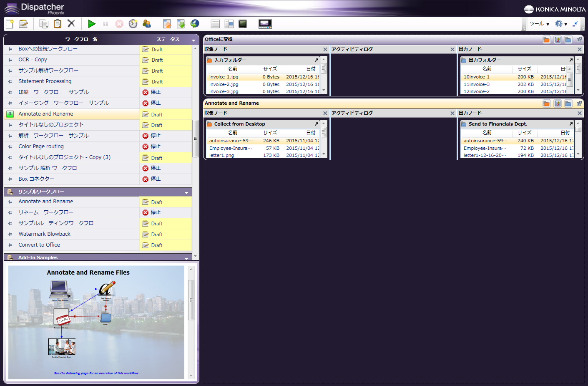588x386 pixels.
Task: Sort by the ステータス column header
Action: (168, 40)
